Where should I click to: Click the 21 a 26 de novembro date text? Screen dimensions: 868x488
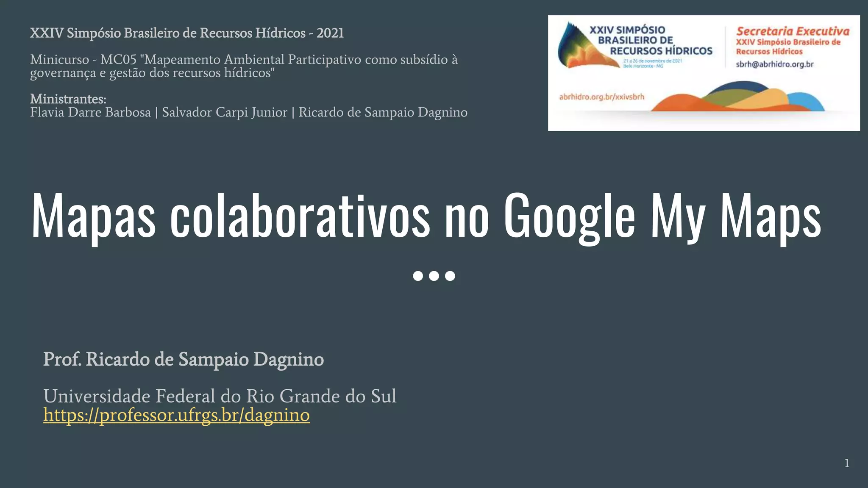coord(652,61)
